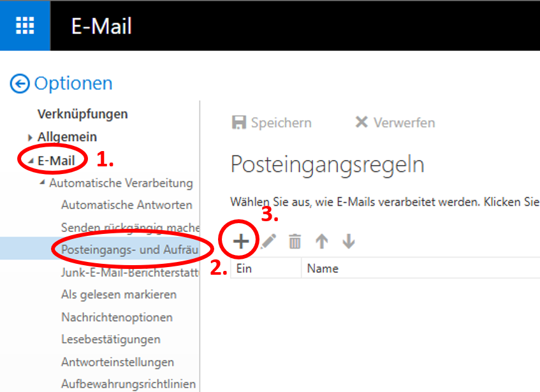The height and width of the screenshot is (392, 540).
Task: Add a new inbox rule with plus icon
Action: tap(241, 242)
